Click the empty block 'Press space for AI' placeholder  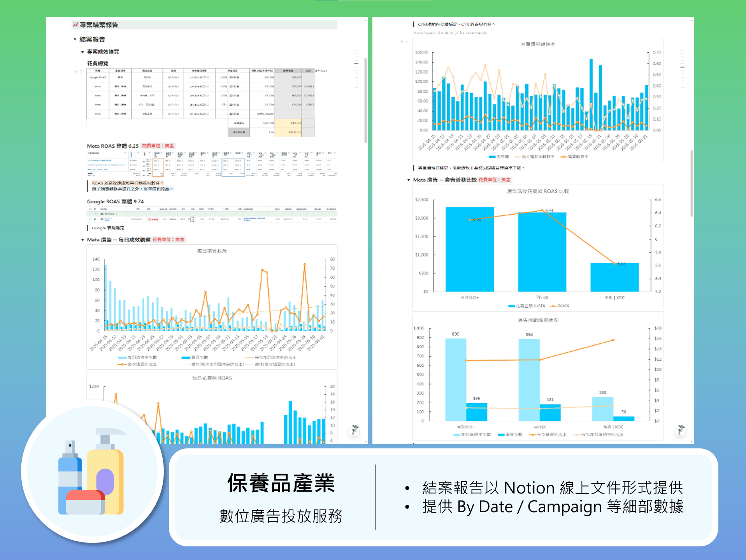450,33
